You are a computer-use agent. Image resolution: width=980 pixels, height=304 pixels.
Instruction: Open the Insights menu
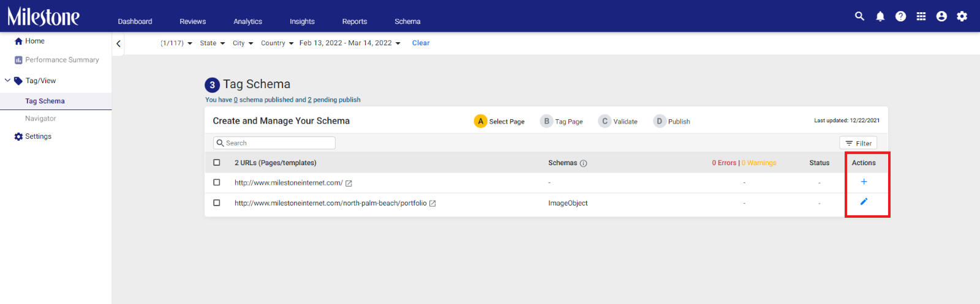[x=302, y=21]
